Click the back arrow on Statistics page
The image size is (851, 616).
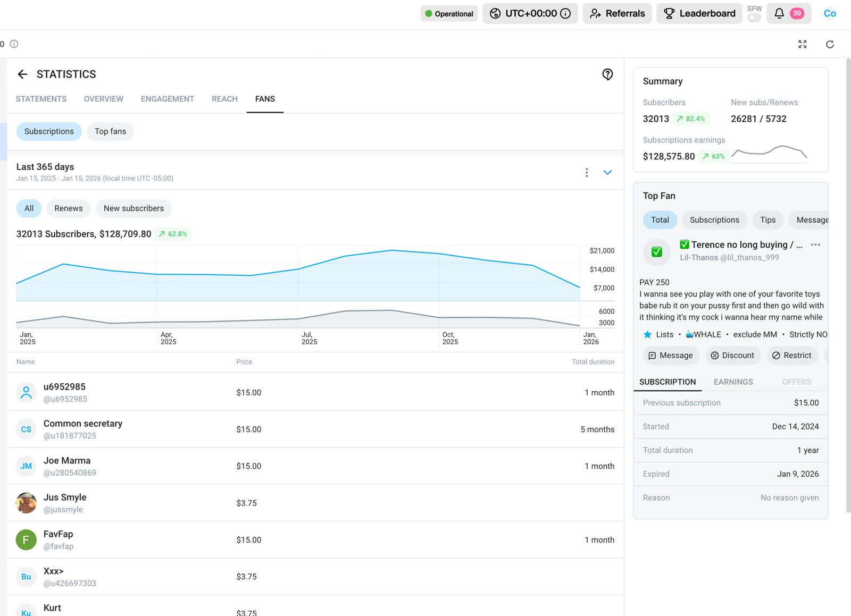(22, 74)
